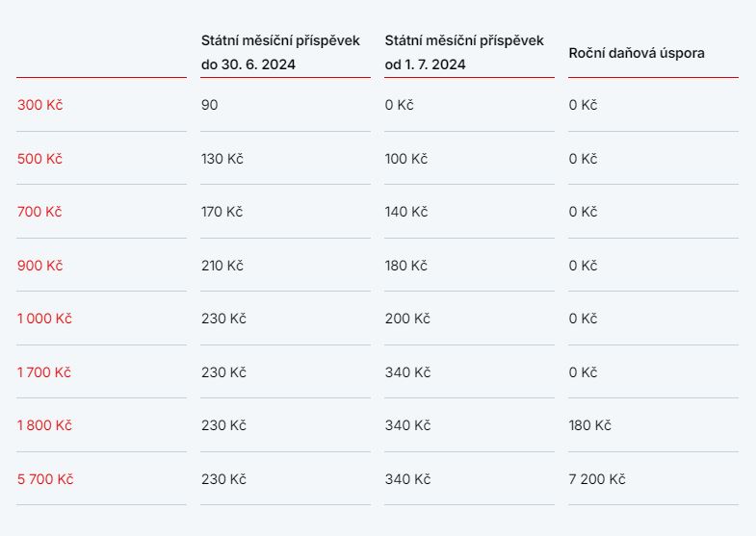
Task: Select the 130 Kč cell
Action: 222,159
